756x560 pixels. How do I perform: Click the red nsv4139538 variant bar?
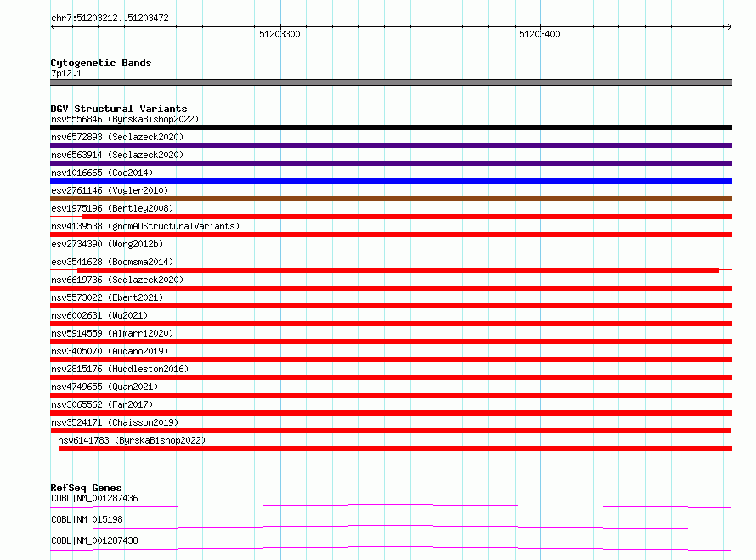391,235
